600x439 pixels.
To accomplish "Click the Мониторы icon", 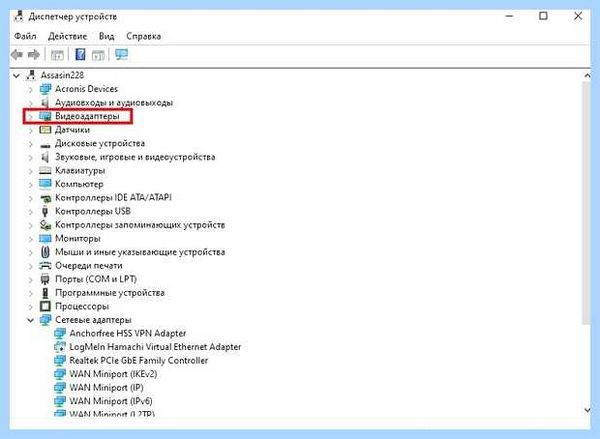I will click(x=45, y=238).
